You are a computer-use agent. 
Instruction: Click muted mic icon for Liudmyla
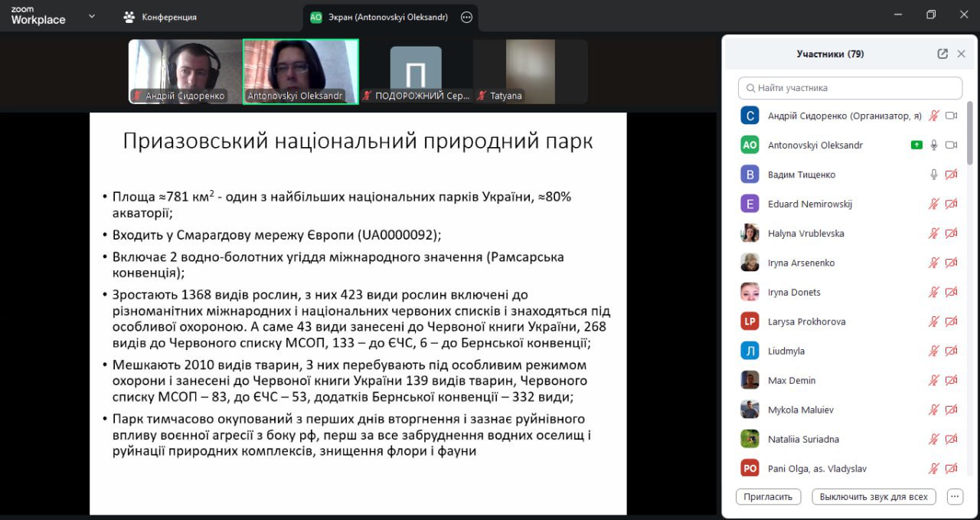[x=933, y=351]
